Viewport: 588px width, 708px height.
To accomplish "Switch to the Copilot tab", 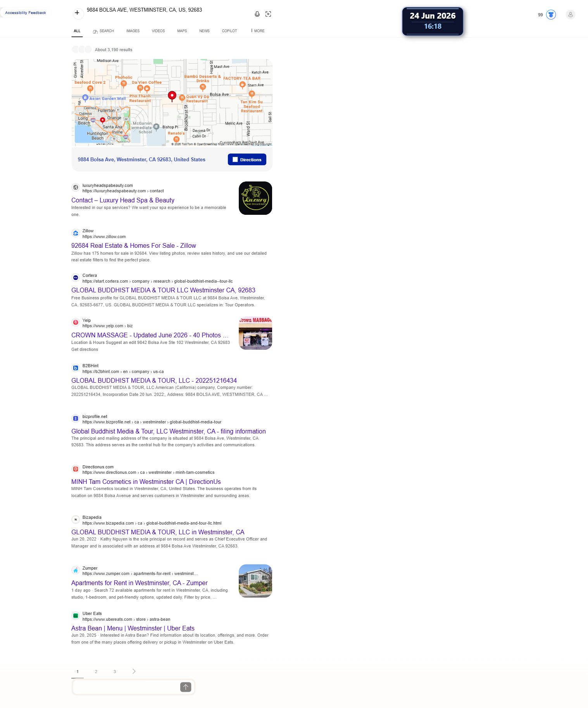I will tap(229, 31).
